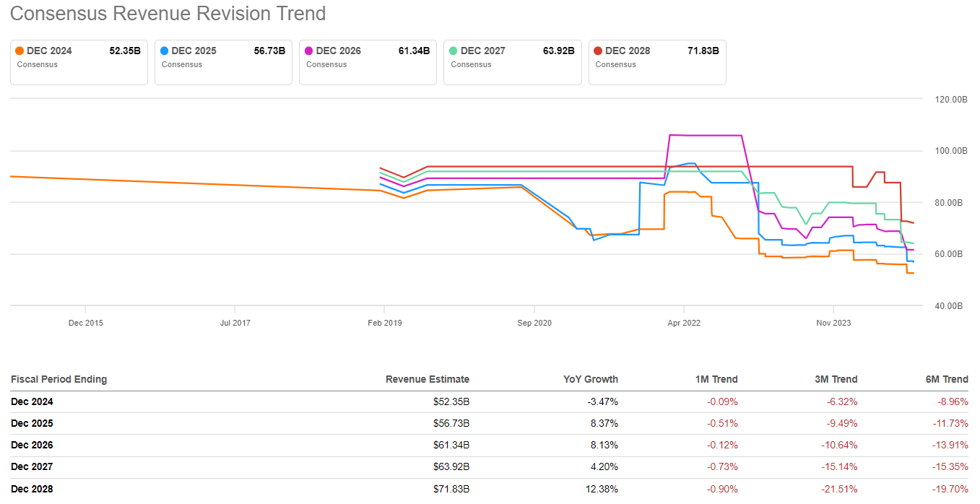Click the Fiscal Period Ending column header
The height and width of the screenshot is (504, 980).
pos(58,379)
